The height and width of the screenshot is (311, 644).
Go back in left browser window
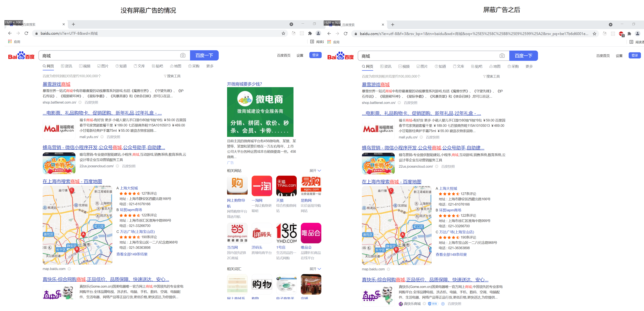[10, 33]
